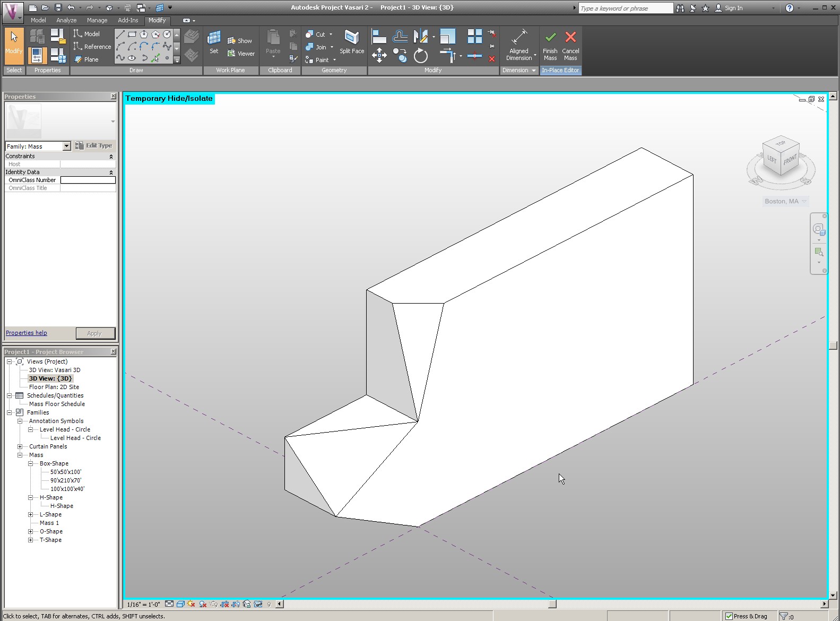Click the horizontal scrollbar thumb of the view
The width and height of the screenshot is (840, 621).
(552, 604)
